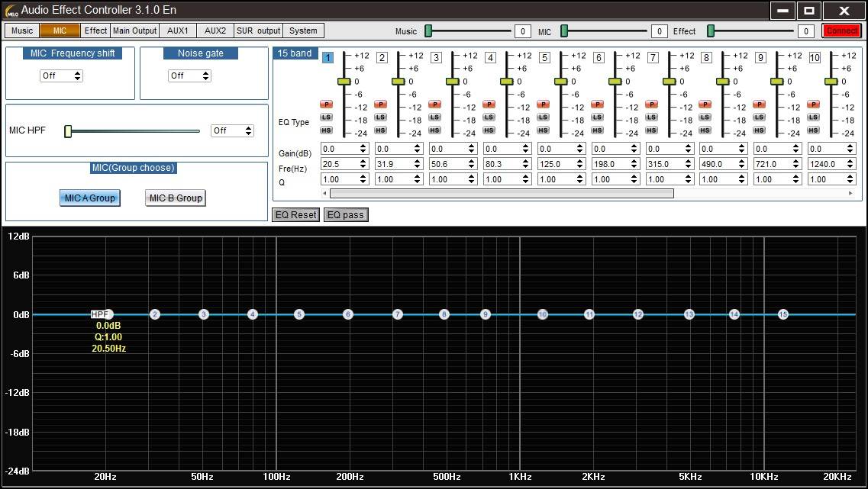Click node 15 on the frequency graph
Screen dimensions: 868x489
[x=782, y=314]
